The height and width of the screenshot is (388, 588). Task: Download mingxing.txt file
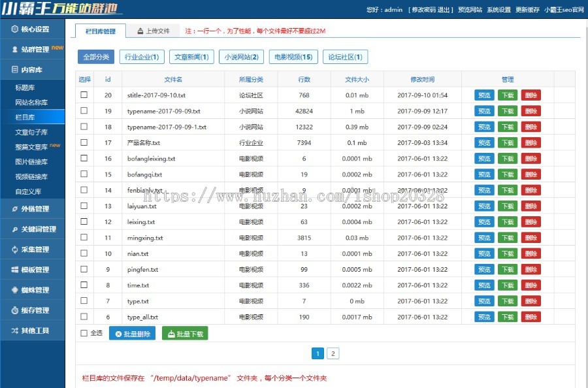point(508,238)
